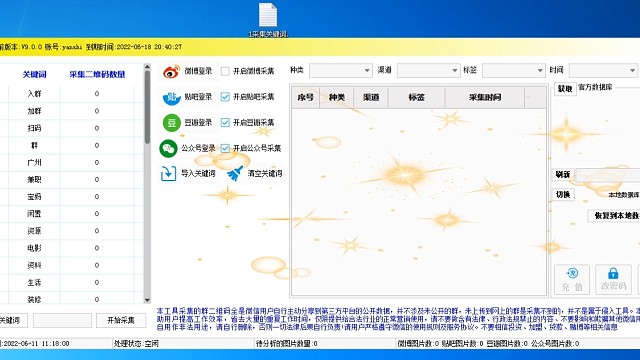Click the keyword list vertical scrollbar thumb

(x=147, y=107)
